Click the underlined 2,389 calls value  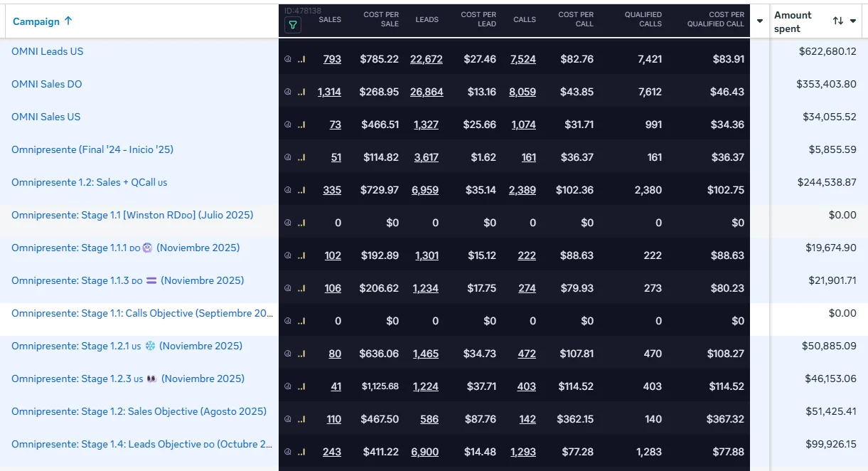pyautogui.click(x=523, y=190)
